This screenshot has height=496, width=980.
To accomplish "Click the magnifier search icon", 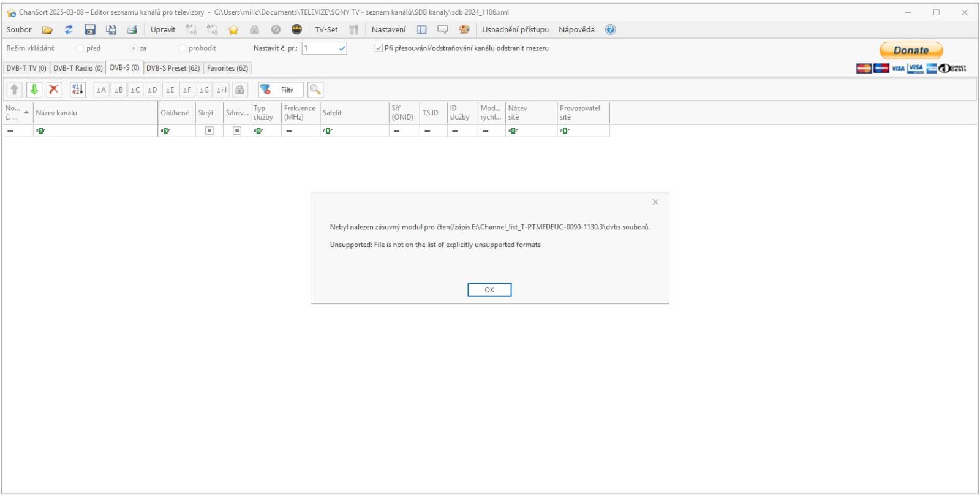I will tap(315, 90).
